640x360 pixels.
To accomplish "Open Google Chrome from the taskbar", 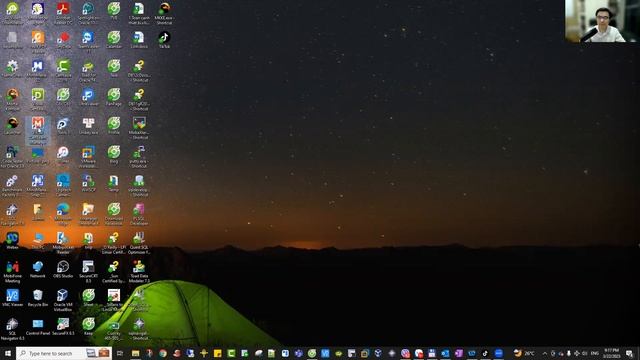I will [x=163, y=353].
